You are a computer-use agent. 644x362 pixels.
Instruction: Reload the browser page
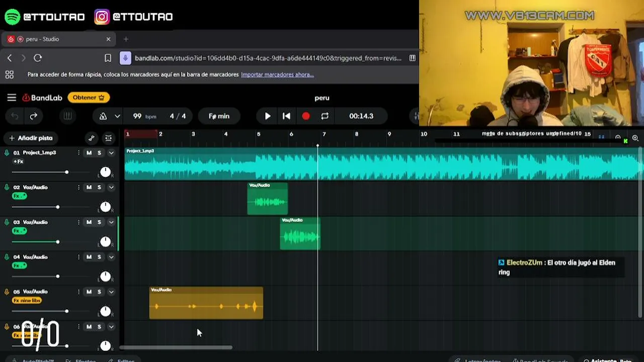(x=38, y=58)
